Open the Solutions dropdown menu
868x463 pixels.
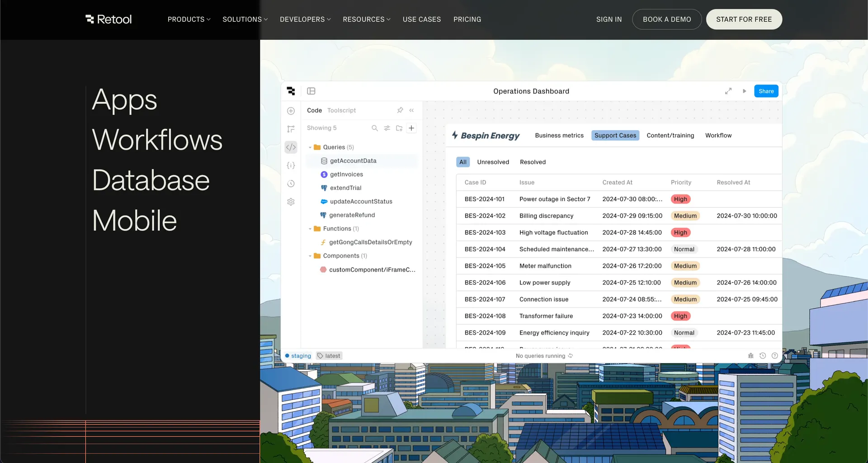[x=245, y=19]
